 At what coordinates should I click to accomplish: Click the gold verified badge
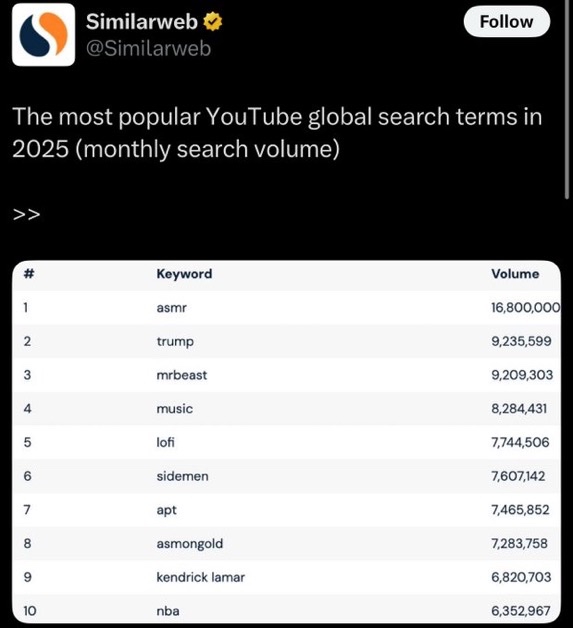point(213,22)
